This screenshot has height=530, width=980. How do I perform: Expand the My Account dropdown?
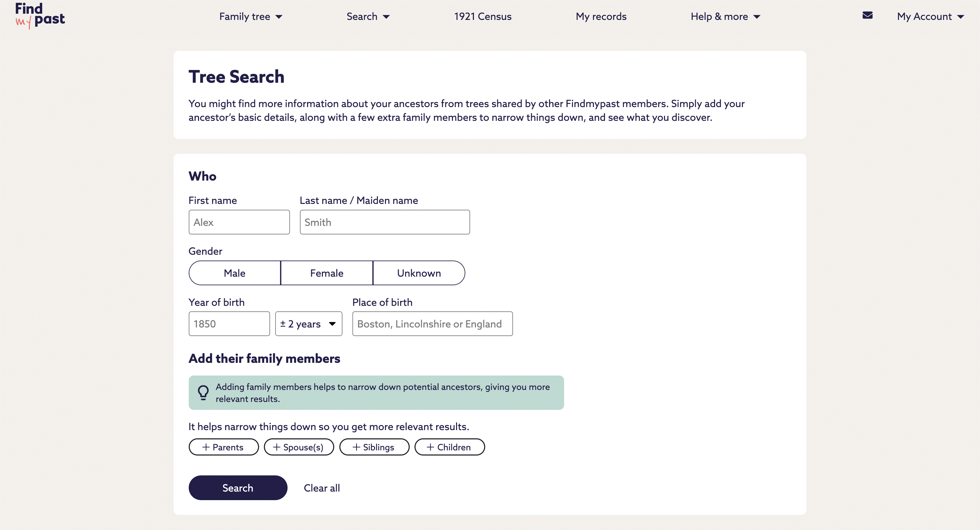[x=930, y=17]
